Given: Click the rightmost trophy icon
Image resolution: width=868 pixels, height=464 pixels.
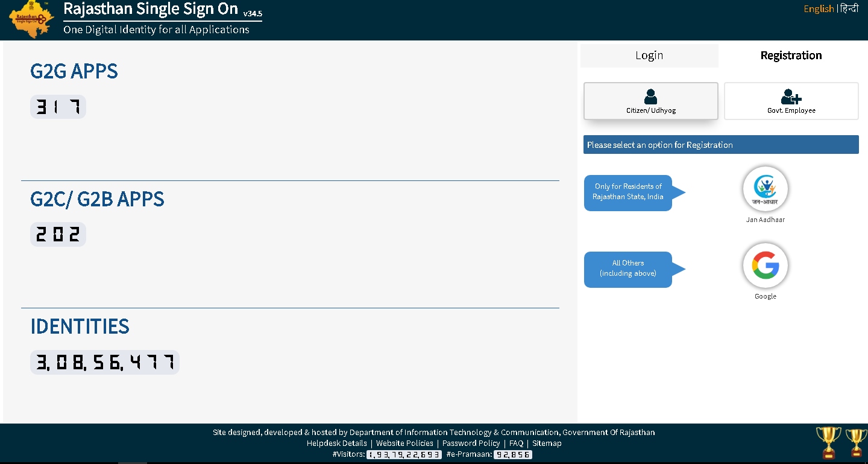Looking at the screenshot, I should pos(857,443).
